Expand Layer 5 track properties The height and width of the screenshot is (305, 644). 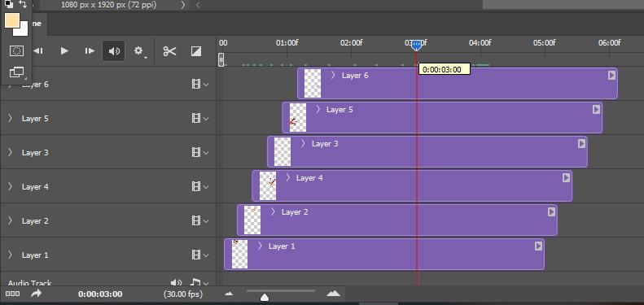11,118
